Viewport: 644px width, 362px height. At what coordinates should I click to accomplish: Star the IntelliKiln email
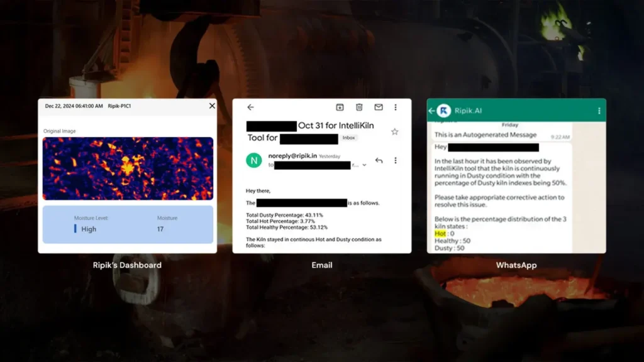pyautogui.click(x=395, y=131)
